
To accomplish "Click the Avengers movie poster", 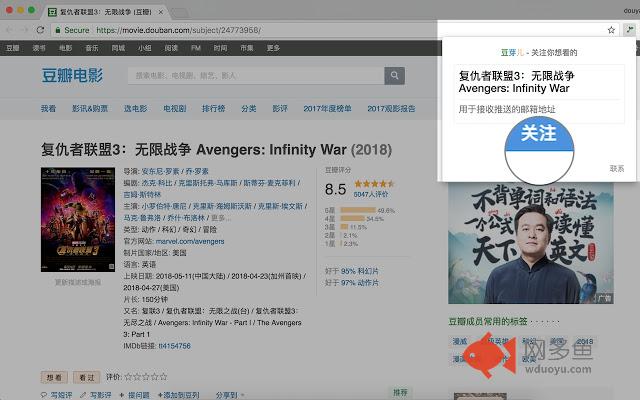I will pos(78,220).
